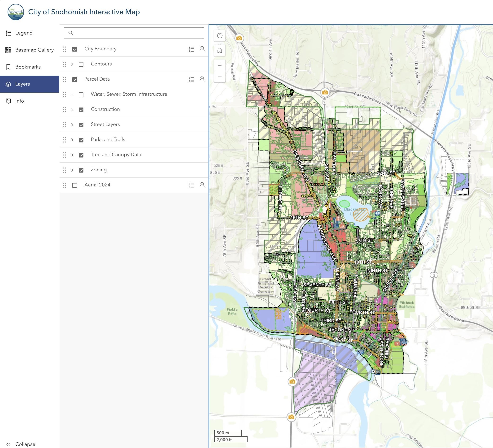Viewport: 493px width, 448px height.
Task: Uncheck the Zoning layer
Action: [x=81, y=170]
